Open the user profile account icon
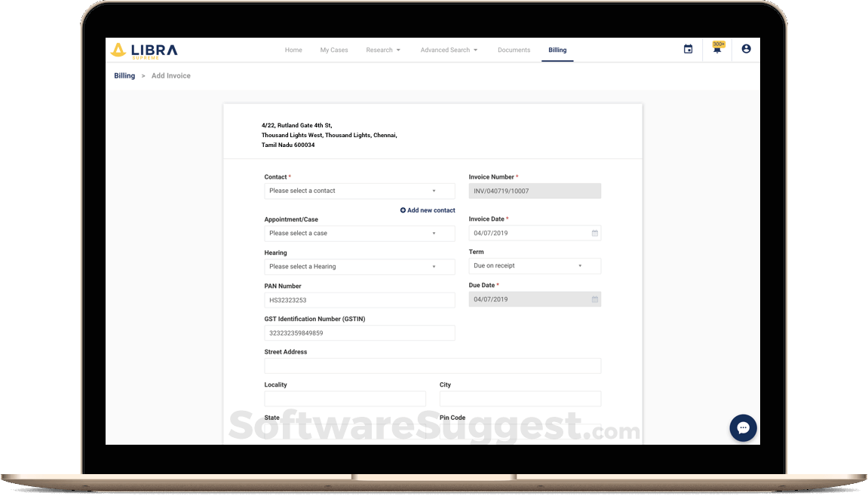 coord(746,48)
